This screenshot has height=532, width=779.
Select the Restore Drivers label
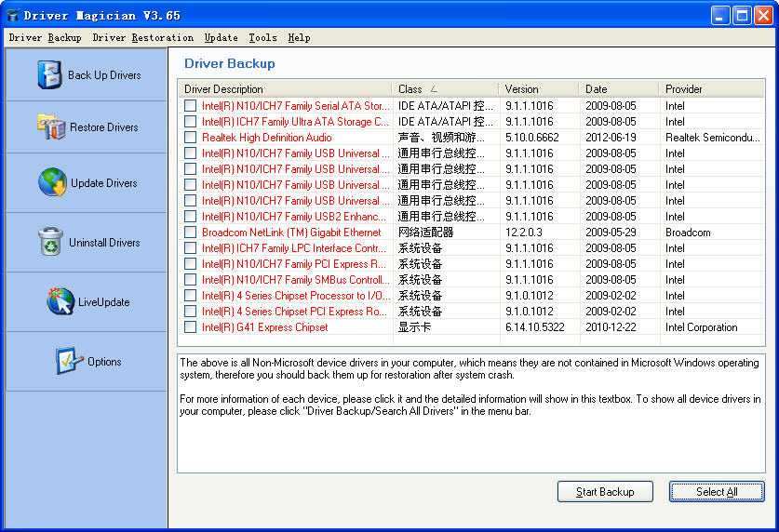(x=104, y=127)
